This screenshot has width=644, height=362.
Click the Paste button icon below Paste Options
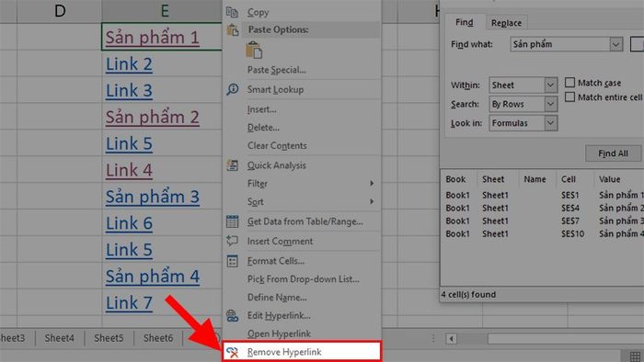point(254,50)
